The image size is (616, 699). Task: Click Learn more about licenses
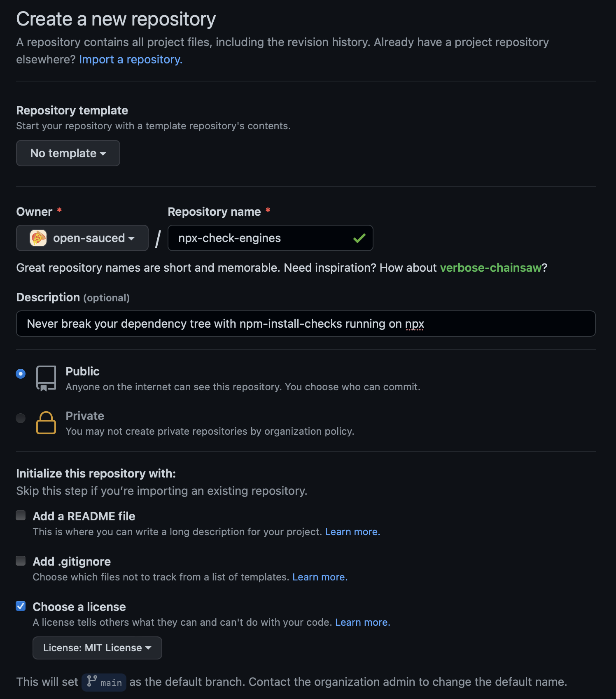tap(362, 622)
